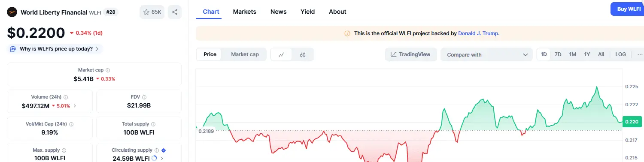Viewport: 644px width, 162px height.
Task: Click FDV info icon
Action: point(144,97)
